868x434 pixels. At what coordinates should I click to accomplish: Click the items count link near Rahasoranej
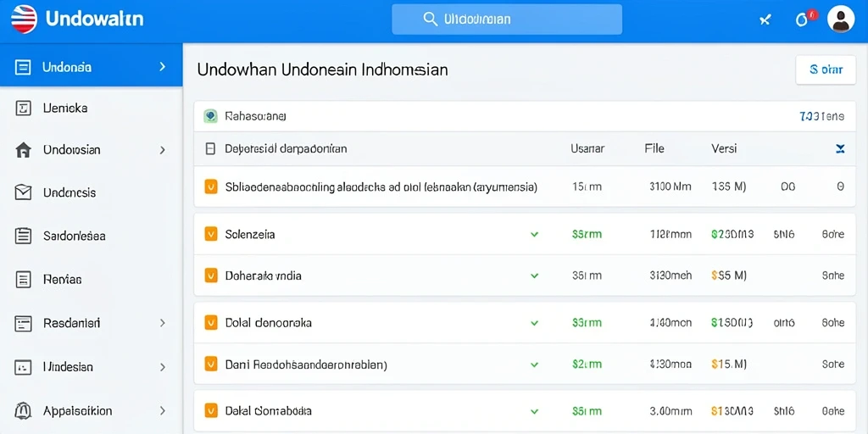pos(821,116)
